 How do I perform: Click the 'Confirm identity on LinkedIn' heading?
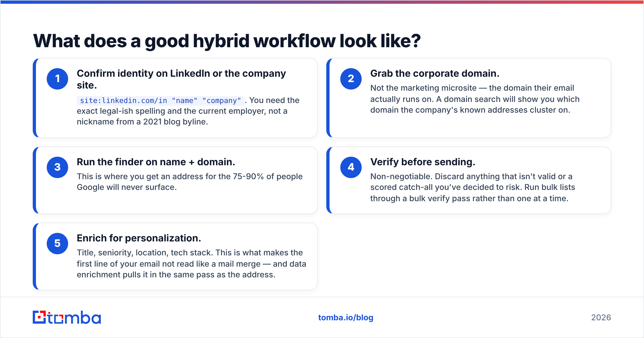pyautogui.click(x=181, y=79)
